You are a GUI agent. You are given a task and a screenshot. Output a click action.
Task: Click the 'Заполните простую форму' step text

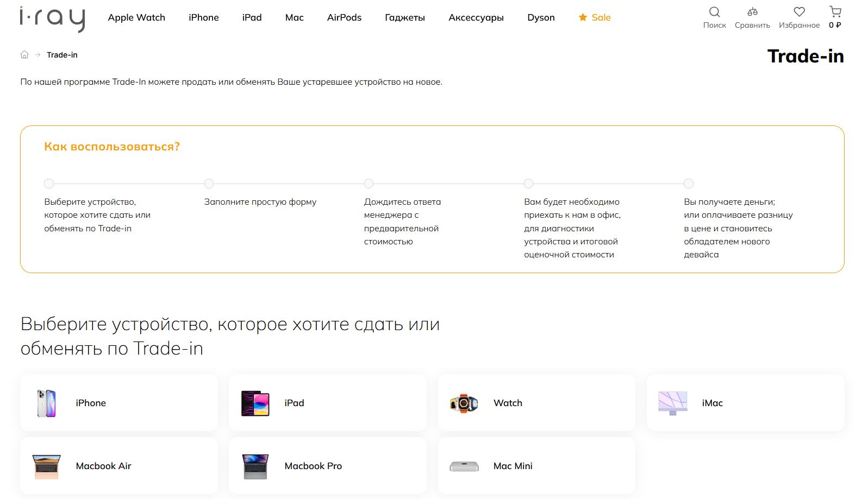pyautogui.click(x=260, y=202)
